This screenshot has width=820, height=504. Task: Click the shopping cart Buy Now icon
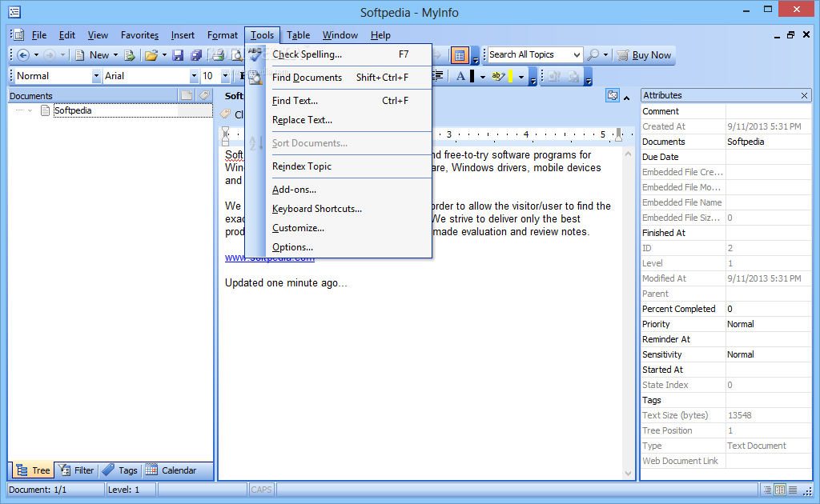[622, 55]
